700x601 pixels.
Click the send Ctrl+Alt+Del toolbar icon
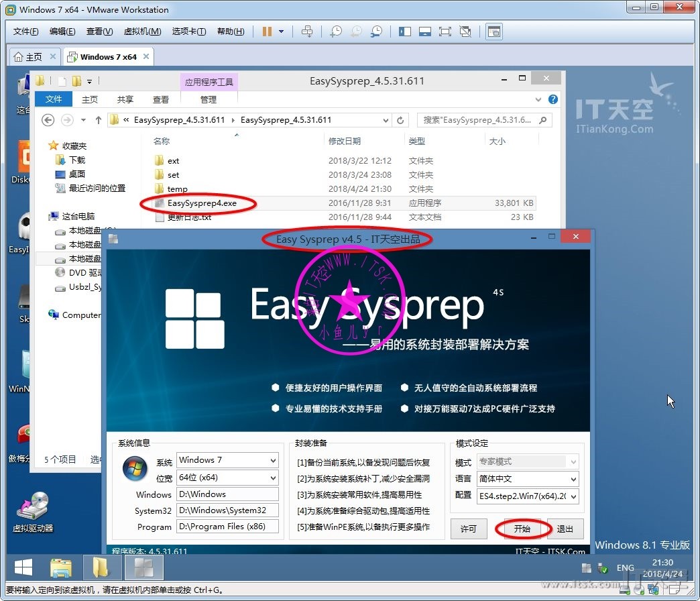(307, 32)
